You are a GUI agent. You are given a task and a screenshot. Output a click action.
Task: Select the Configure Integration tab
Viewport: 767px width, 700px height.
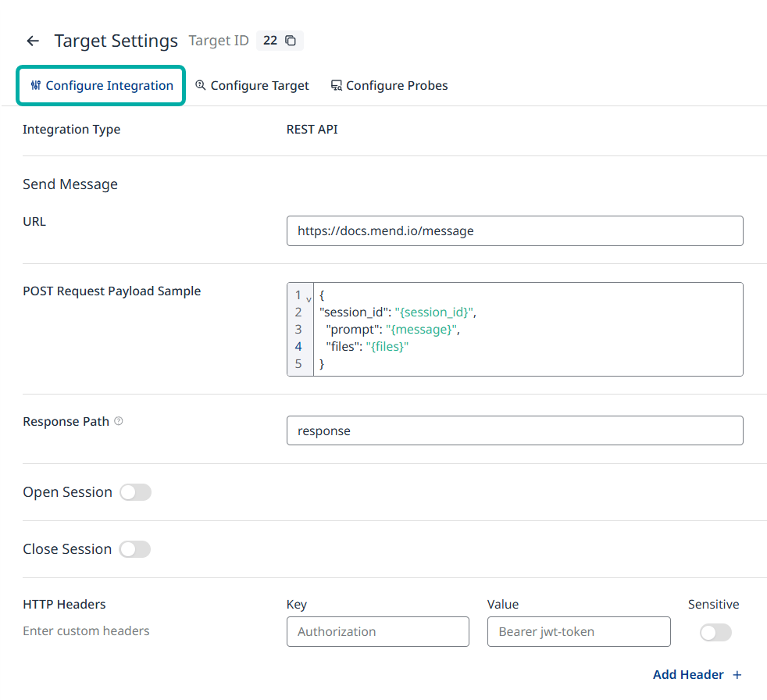click(109, 86)
